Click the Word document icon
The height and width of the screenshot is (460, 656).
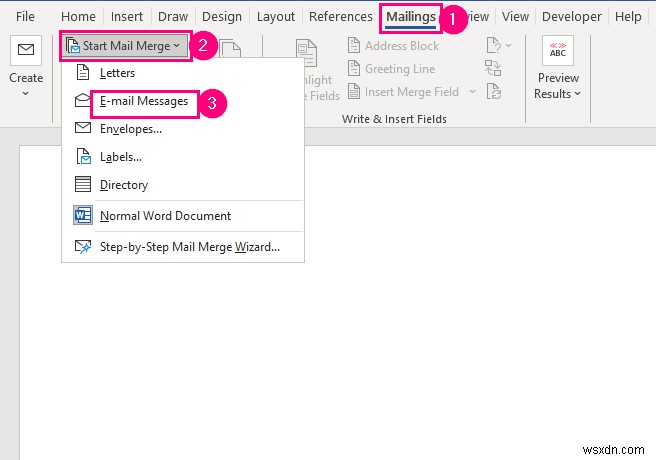click(83, 215)
